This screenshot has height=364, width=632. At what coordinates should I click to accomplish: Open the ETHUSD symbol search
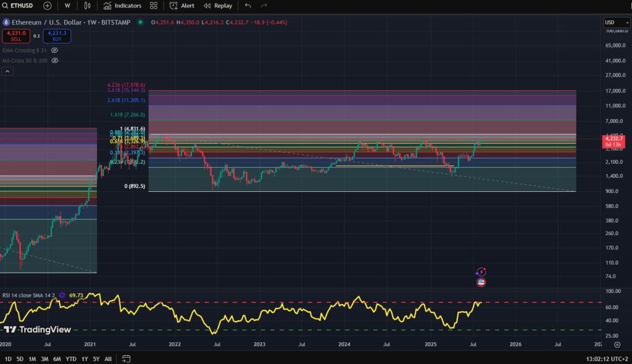pyautogui.click(x=18, y=6)
